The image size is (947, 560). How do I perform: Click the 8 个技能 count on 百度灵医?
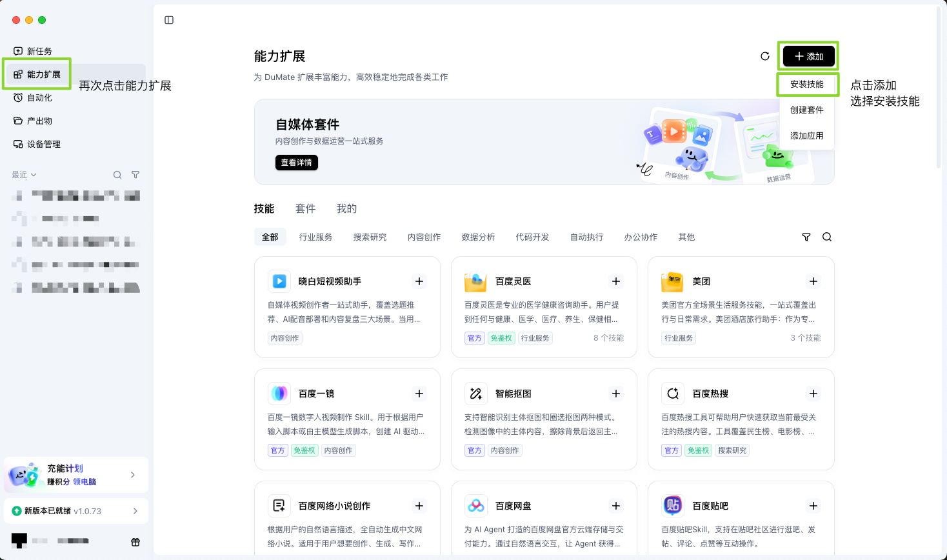(608, 338)
